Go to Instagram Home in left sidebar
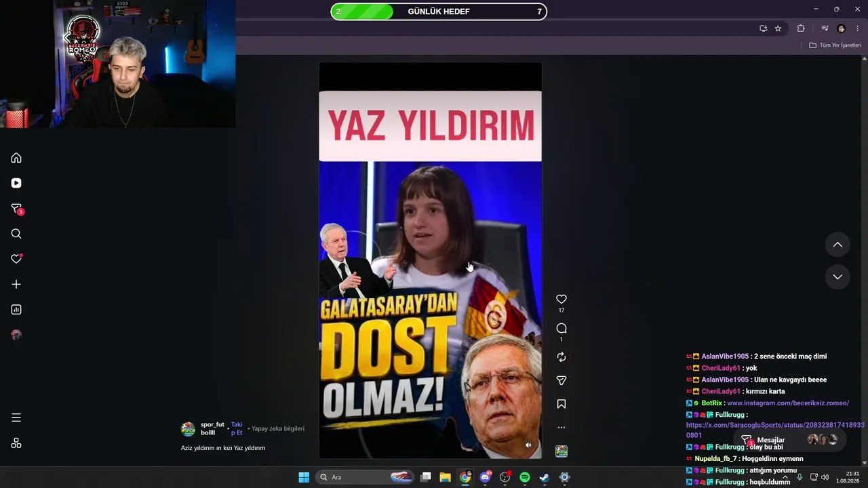This screenshot has height=488, width=868. point(16,158)
